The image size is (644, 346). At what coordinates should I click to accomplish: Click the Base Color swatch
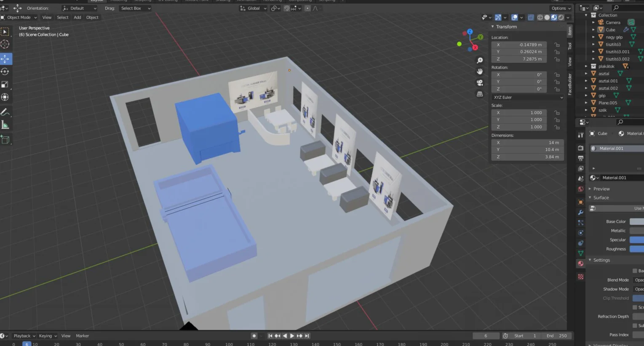tap(637, 221)
